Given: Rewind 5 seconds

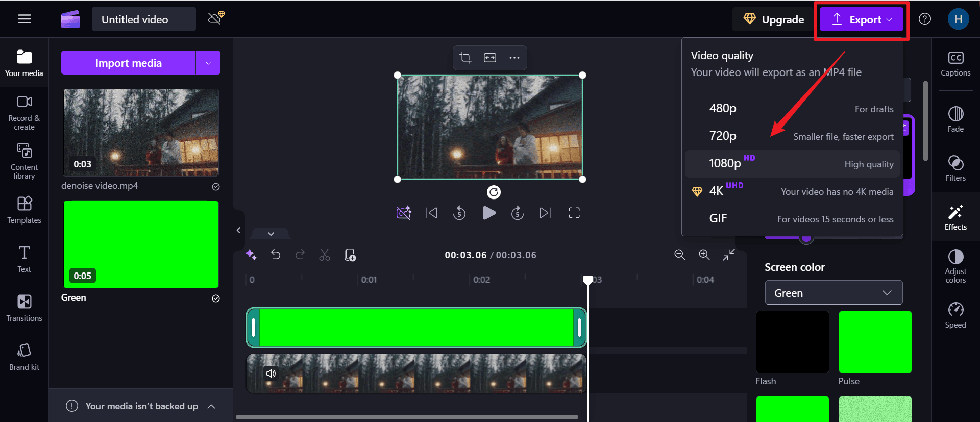Looking at the screenshot, I should (x=459, y=213).
